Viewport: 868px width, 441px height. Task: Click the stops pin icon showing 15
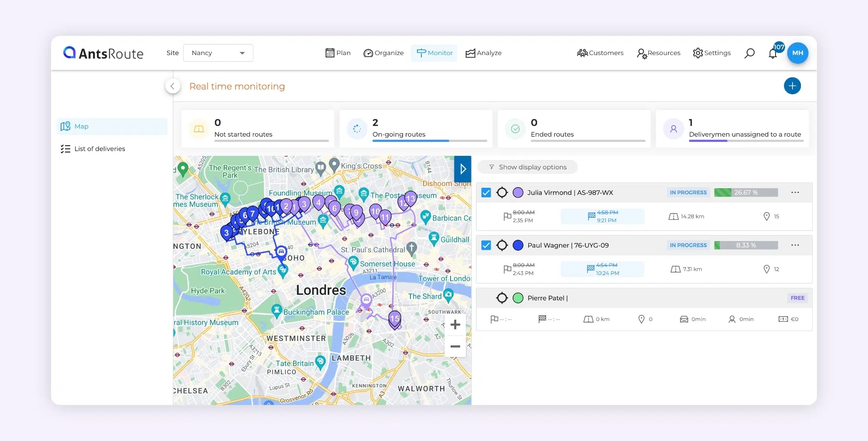click(x=766, y=217)
